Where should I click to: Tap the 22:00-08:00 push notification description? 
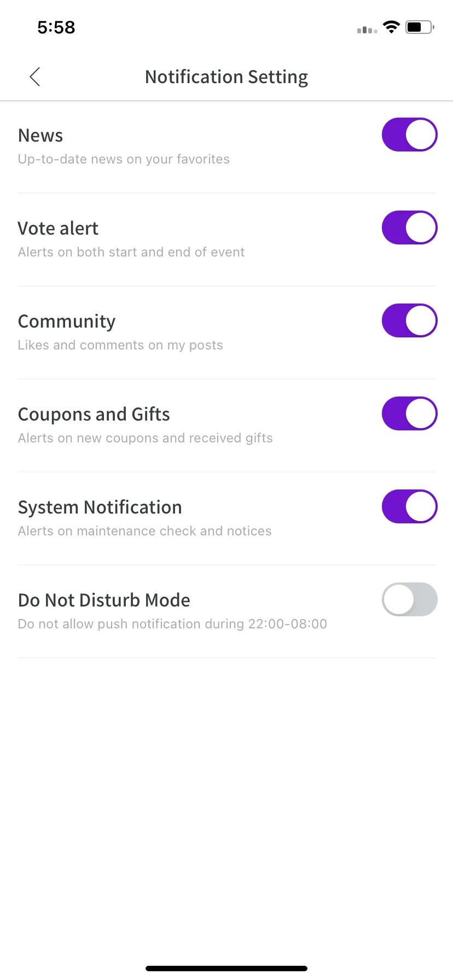pos(172,624)
